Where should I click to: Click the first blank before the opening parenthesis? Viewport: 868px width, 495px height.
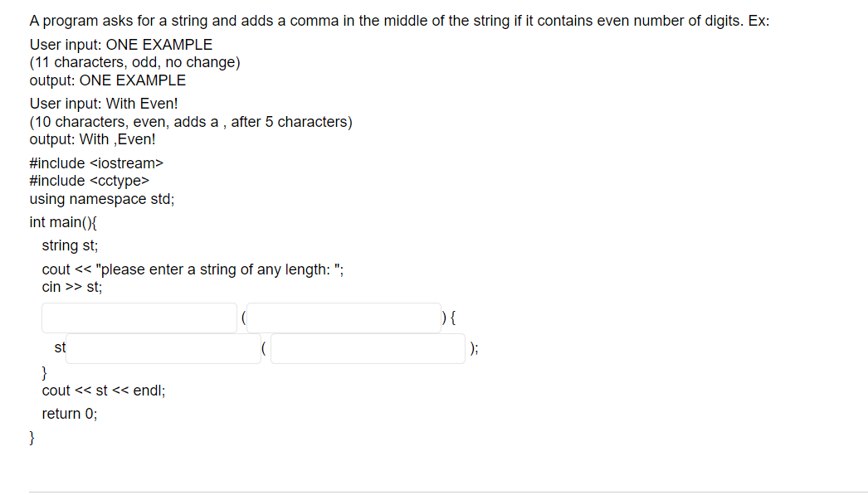(x=139, y=318)
